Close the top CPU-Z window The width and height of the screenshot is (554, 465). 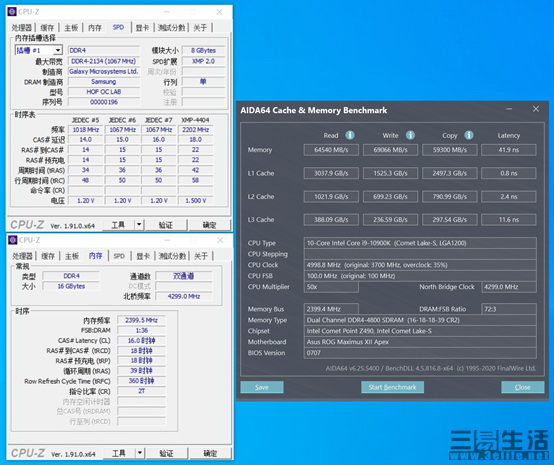pyautogui.click(x=219, y=12)
